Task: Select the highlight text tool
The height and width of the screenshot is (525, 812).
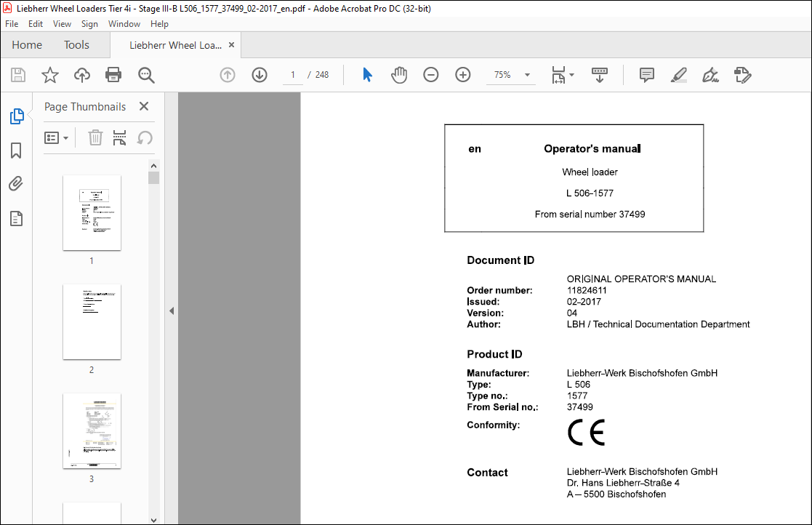Action: 679,75
